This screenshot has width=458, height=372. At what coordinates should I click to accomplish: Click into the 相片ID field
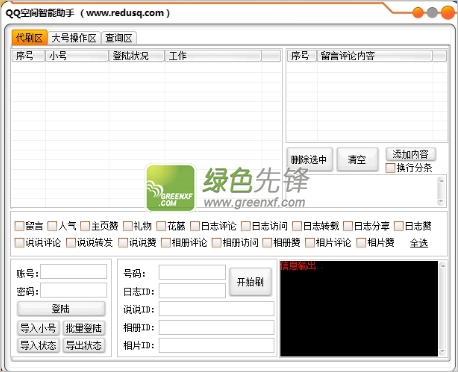click(217, 345)
